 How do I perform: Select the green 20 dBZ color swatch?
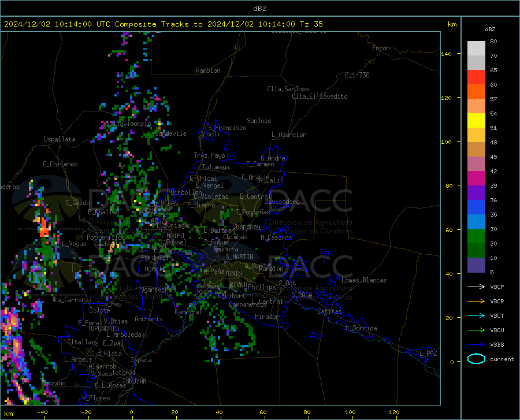tap(476, 236)
